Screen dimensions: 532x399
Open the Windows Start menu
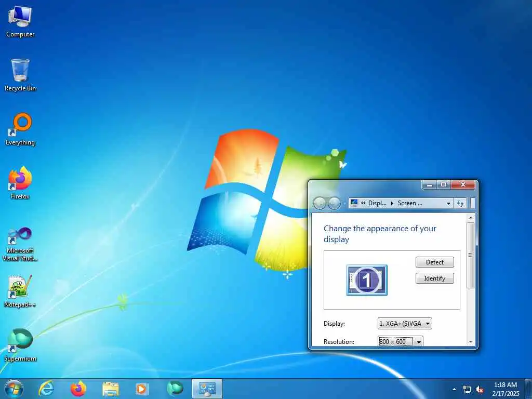coord(14,389)
